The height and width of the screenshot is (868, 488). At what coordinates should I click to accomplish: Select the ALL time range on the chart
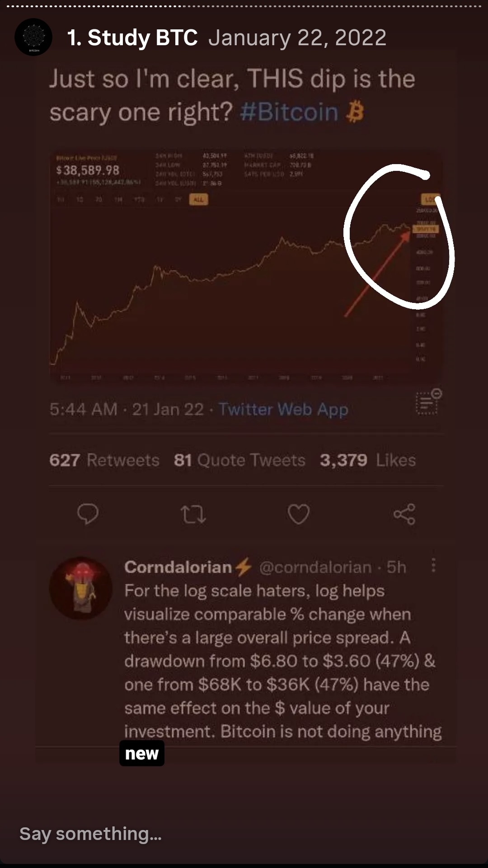(198, 199)
